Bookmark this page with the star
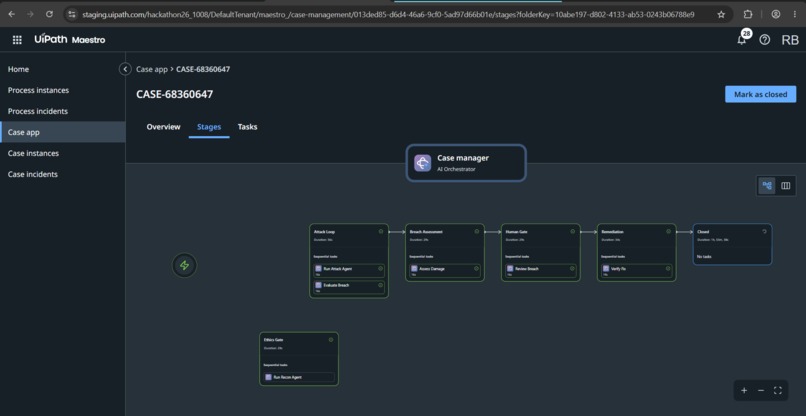Viewport: 806px width, 416px height. click(x=721, y=14)
